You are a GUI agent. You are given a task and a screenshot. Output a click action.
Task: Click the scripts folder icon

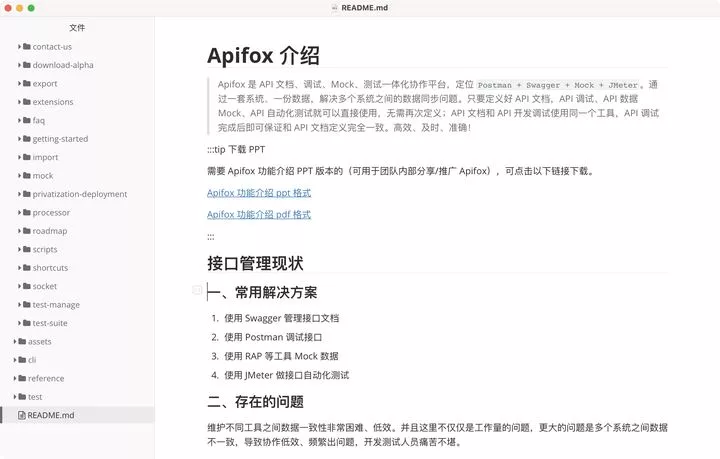point(27,250)
